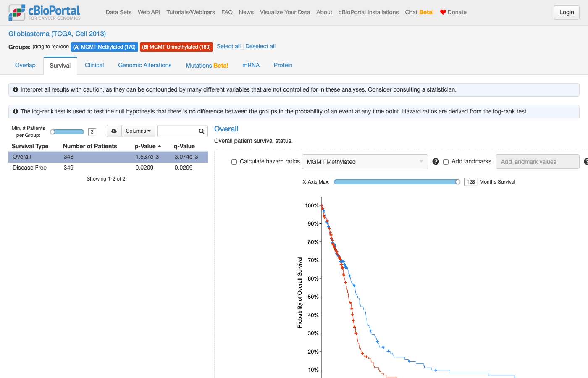Switch to the mRNA tab

[x=251, y=65]
